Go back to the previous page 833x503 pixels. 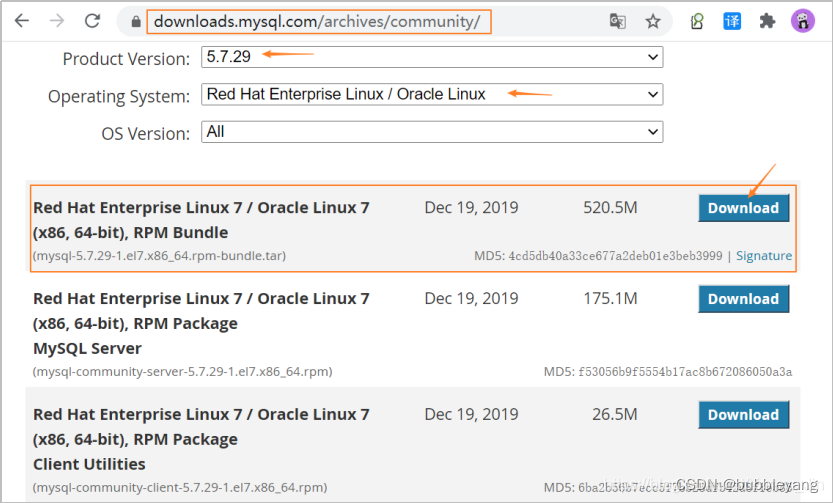(x=22, y=21)
